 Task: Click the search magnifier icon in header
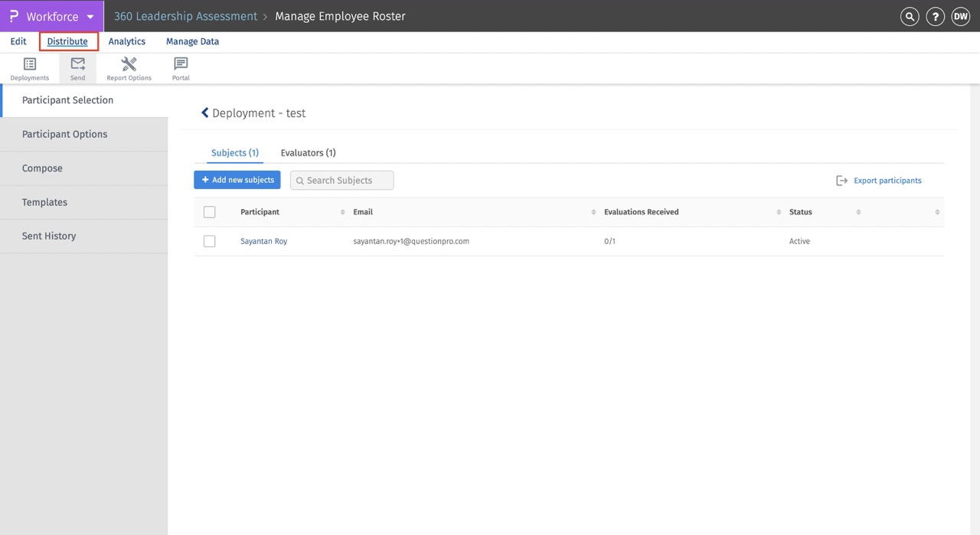[x=910, y=17]
